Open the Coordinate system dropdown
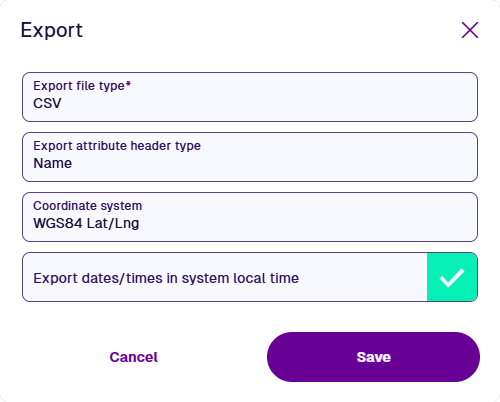500x402 pixels. pos(250,217)
